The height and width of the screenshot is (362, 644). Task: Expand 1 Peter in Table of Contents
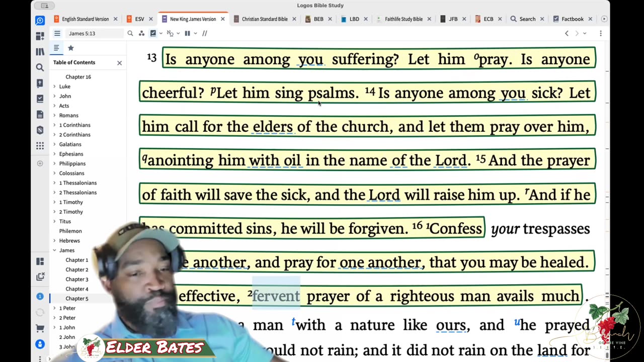pyautogui.click(x=54, y=308)
